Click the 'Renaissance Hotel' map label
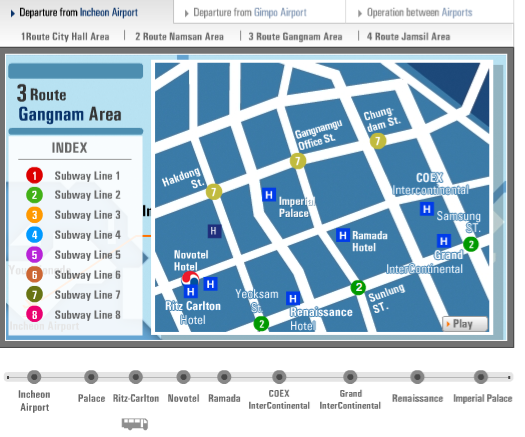This screenshot has width=525, height=437. click(321, 318)
